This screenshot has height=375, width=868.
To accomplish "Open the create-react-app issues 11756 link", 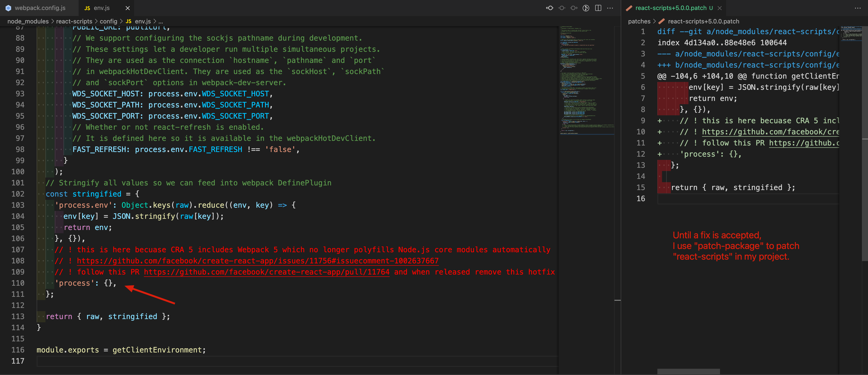I will pos(257,261).
